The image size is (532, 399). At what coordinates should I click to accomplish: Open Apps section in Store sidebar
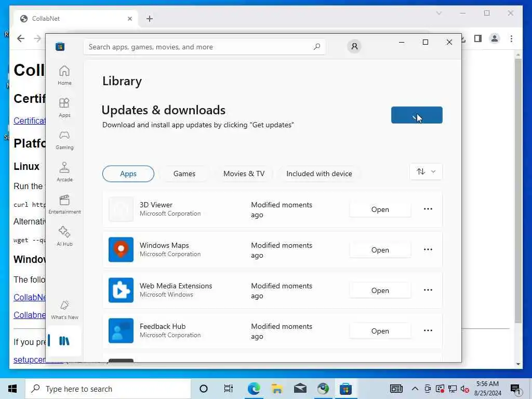click(x=64, y=108)
